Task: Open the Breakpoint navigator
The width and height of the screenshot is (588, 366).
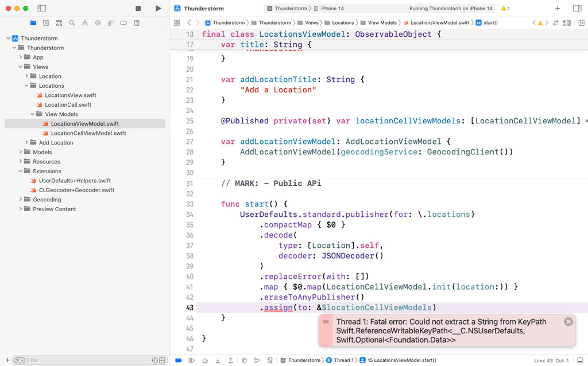Action: pos(123,22)
